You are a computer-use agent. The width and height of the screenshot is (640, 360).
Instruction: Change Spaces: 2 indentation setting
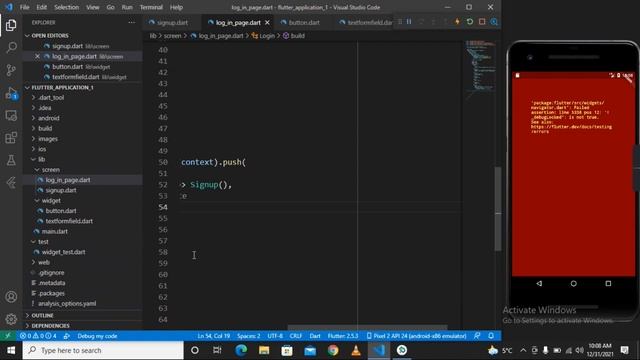tap(248, 336)
